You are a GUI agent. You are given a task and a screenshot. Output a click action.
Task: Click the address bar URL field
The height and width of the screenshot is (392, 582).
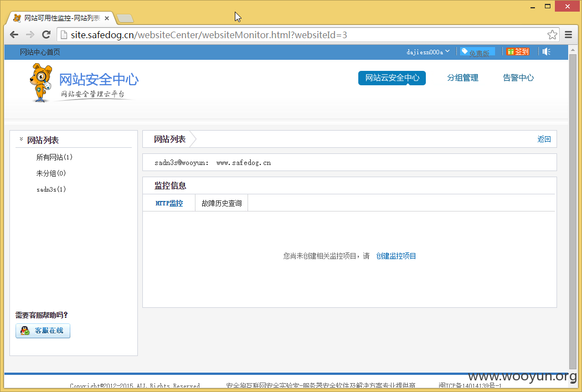(308, 35)
